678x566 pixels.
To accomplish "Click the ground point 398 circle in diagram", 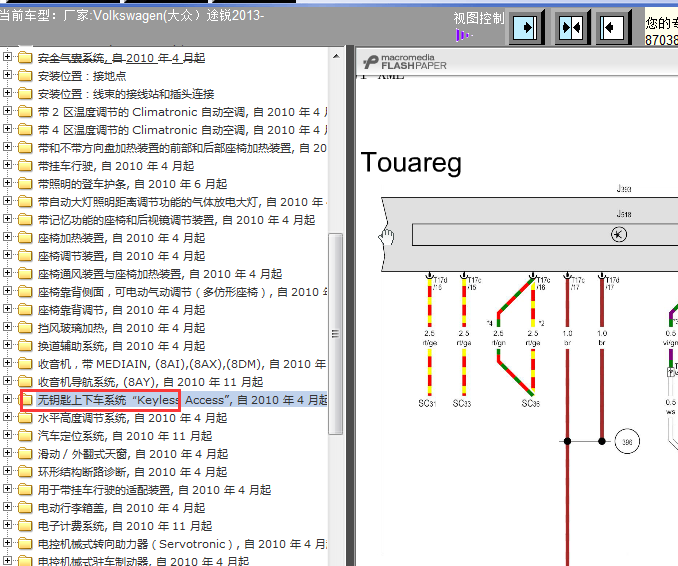I will pos(627,441).
